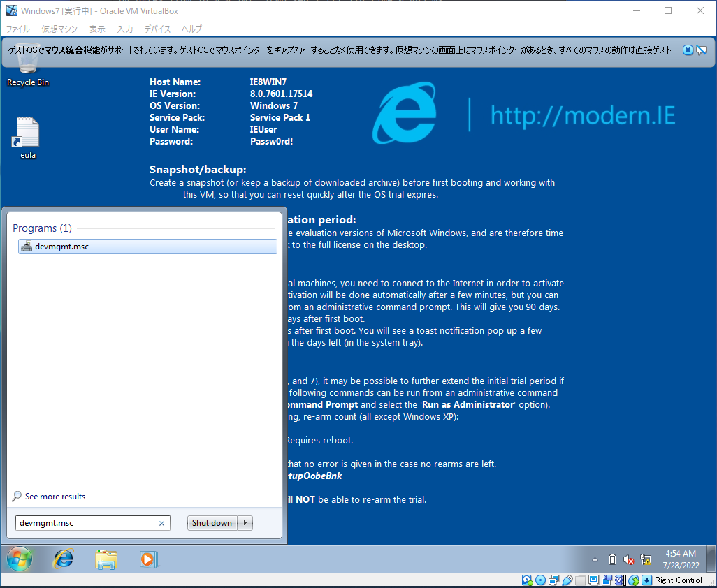Click the Passw0rd! password value

click(272, 141)
